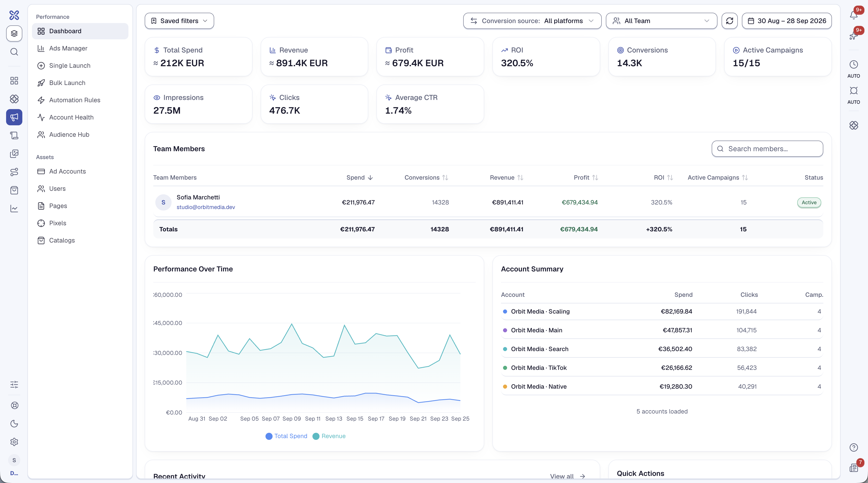The height and width of the screenshot is (483, 868).
Task: Click View all in Recent Activity
Action: (x=567, y=476)
